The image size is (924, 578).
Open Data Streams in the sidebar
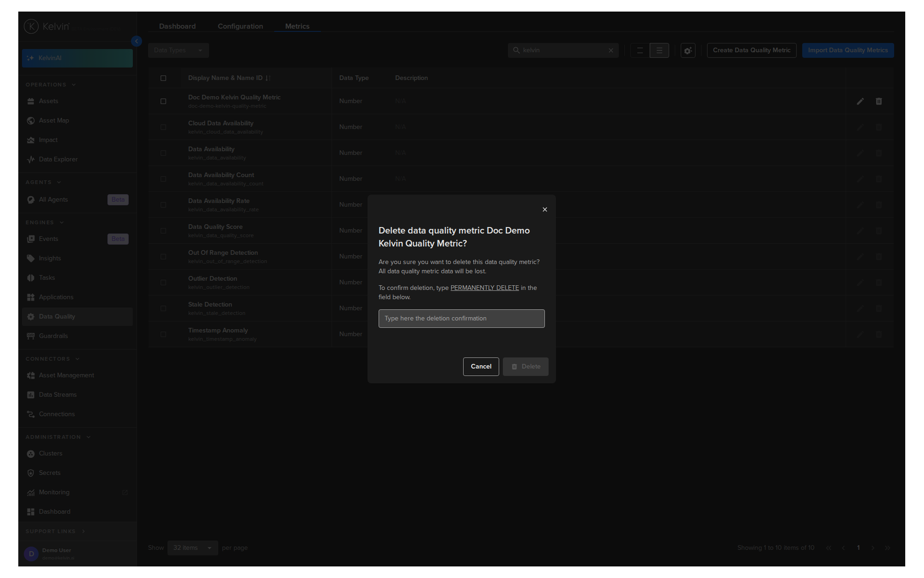(x=77, y=395)
